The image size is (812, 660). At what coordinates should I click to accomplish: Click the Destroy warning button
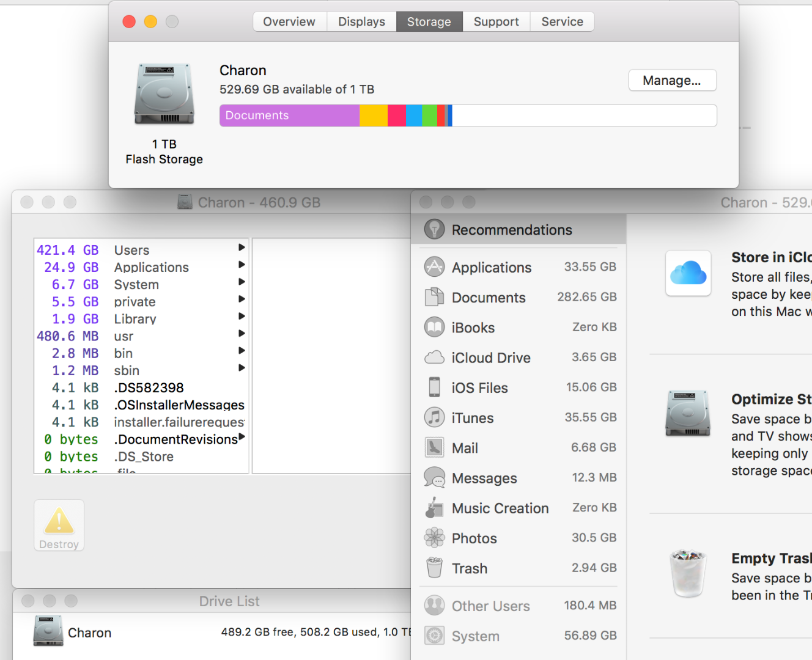click(59, 526)
